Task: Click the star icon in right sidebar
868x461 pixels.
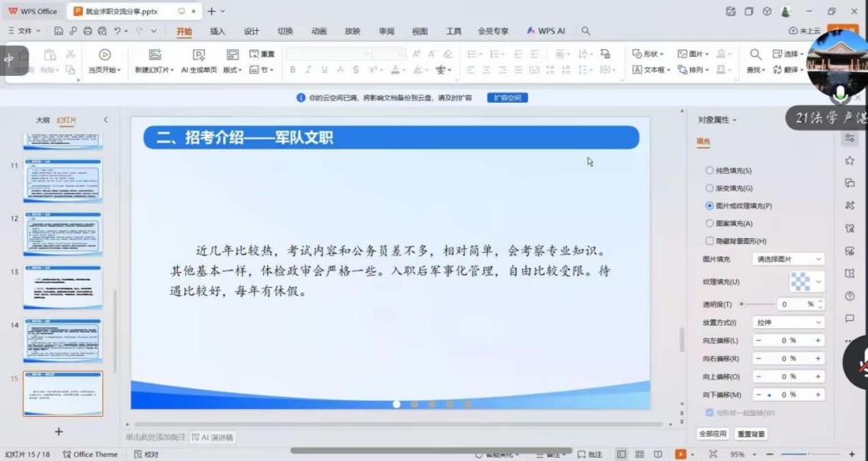Action: click(850, 160)
